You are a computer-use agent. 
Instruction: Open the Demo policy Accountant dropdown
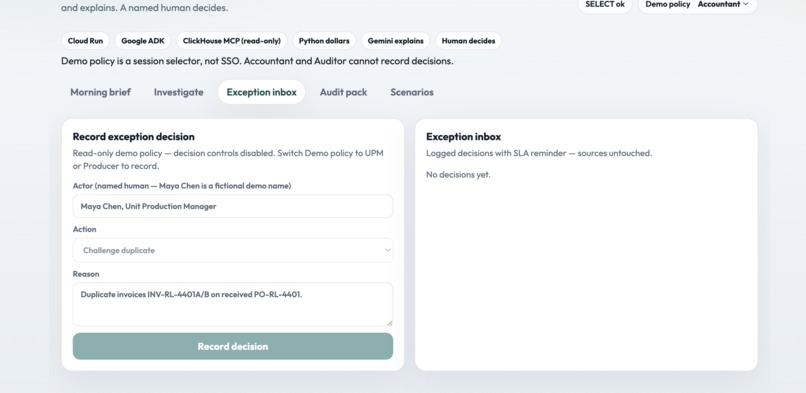click(x=698, y=5)
